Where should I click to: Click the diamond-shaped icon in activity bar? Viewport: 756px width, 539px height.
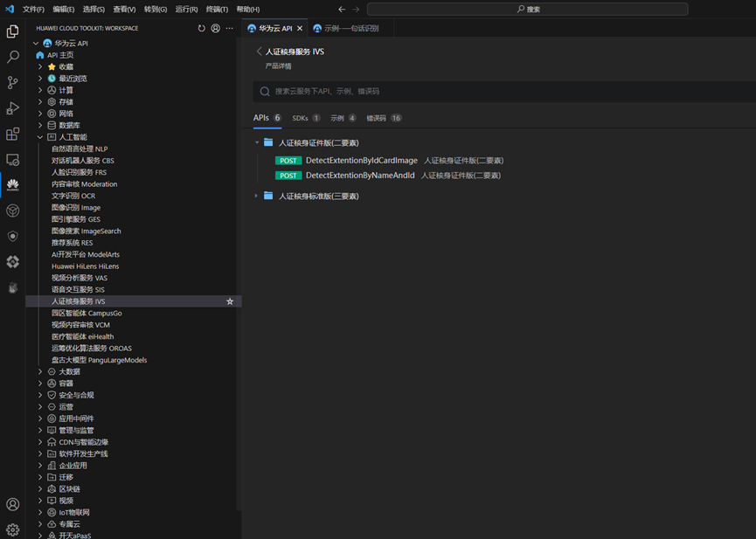pyautogui.click(x=12, y=262)
